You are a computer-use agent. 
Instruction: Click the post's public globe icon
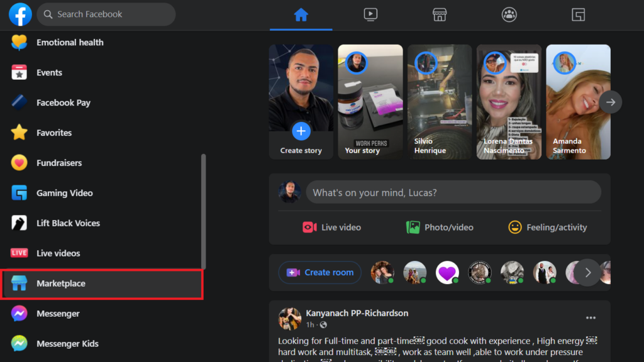pyautogui.click(x=324, y=325)
